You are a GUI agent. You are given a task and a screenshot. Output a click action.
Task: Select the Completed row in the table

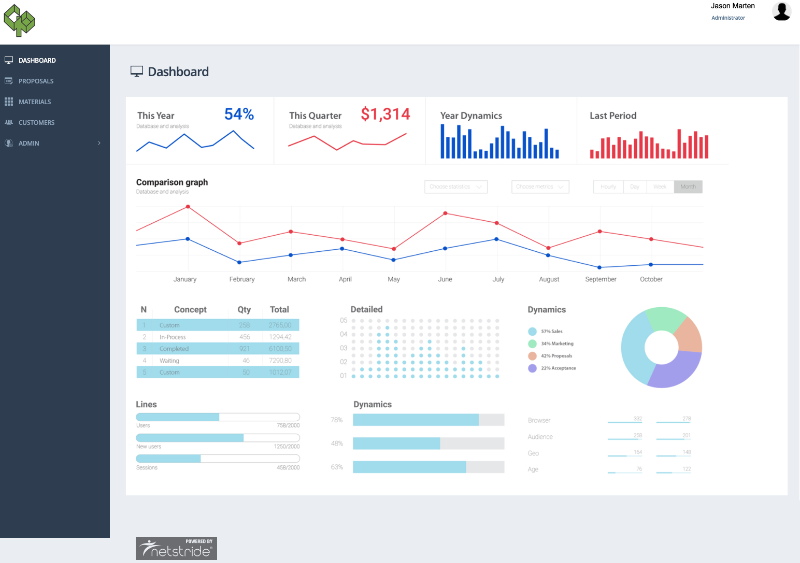point(218,349)
